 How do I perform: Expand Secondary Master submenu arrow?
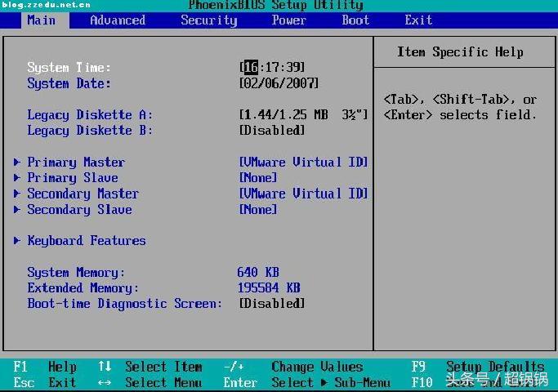pyautogui.click(x=17, y=194)
